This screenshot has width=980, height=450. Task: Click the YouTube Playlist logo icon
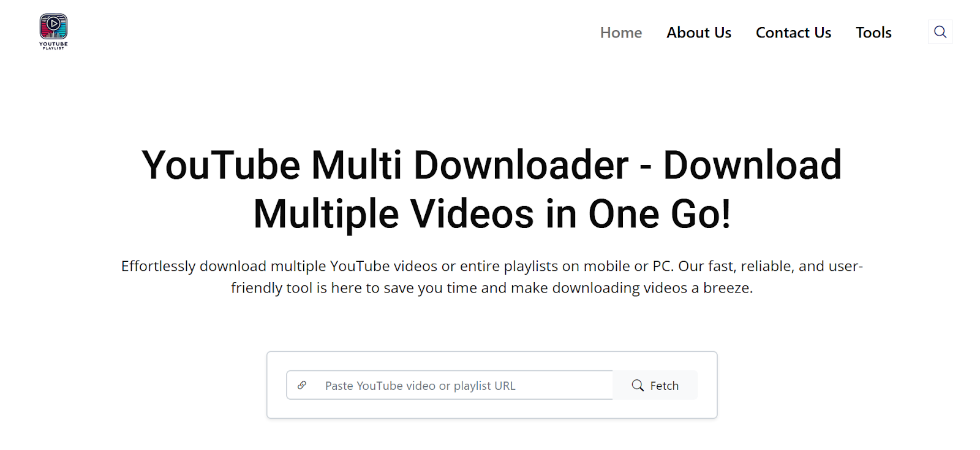(53, 31)
